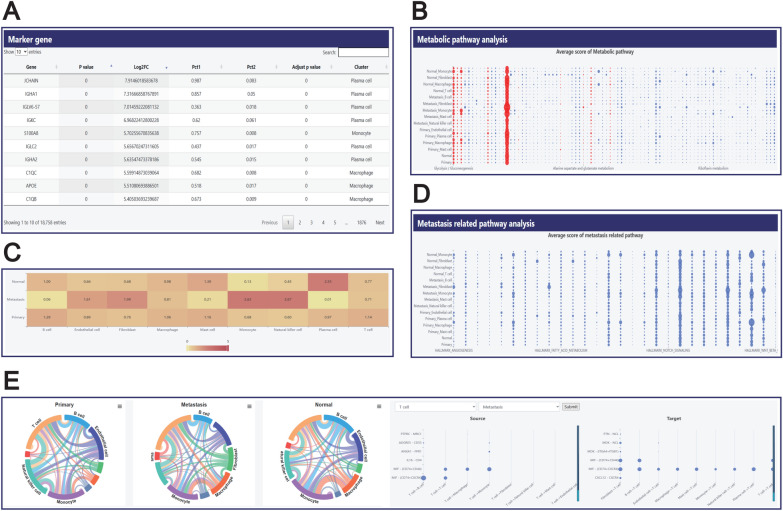Click the B cell arc in Normal chord diagram
The image size is (783, 511).
pyautogui.click(x=339, y=423)
